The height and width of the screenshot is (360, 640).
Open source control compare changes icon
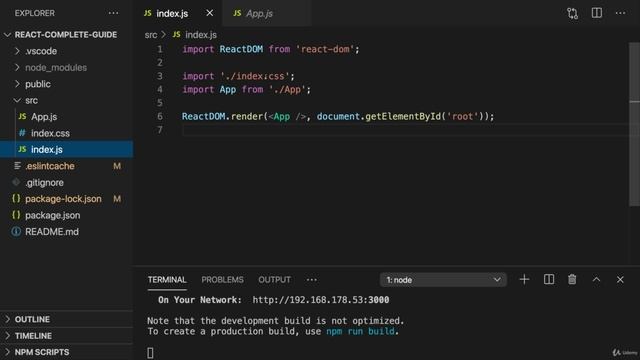coord(572,13)
